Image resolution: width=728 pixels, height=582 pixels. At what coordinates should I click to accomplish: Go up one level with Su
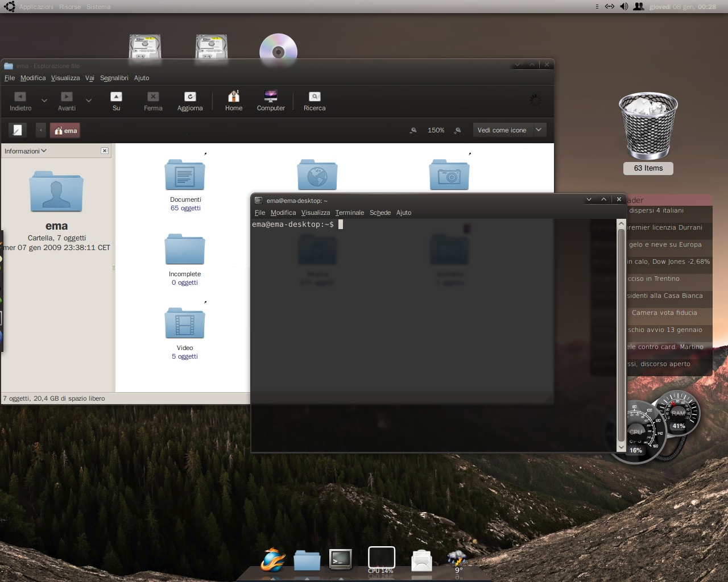tap(116, 102)
